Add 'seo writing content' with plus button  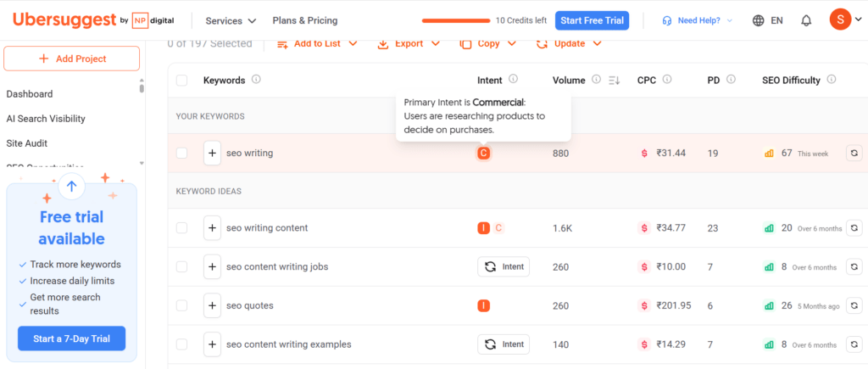tap(212, 227)
